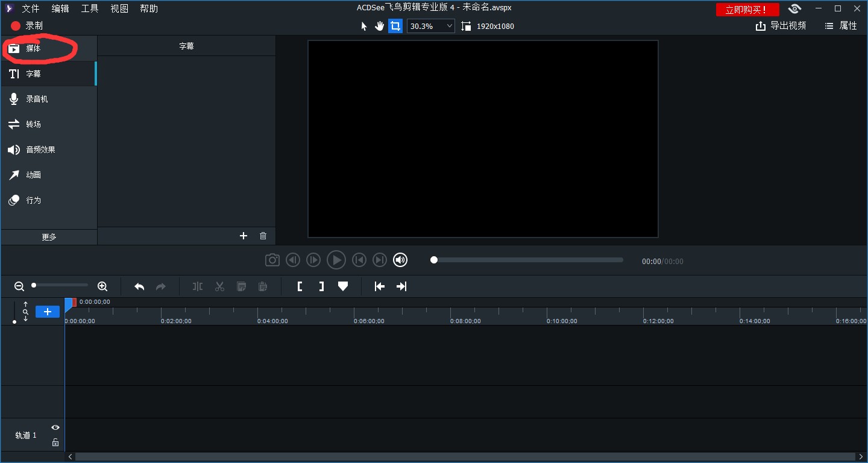Jump to the timeline start arrow
Screen dimensions: 868x463
pyautogui.click(x=379, y=286)
